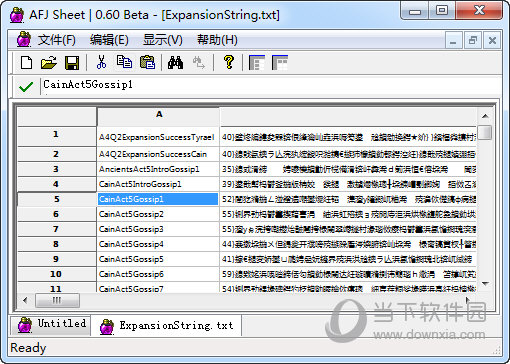Click the Replace toolbar icon
The image size is (510, 364).
point(199,62)
